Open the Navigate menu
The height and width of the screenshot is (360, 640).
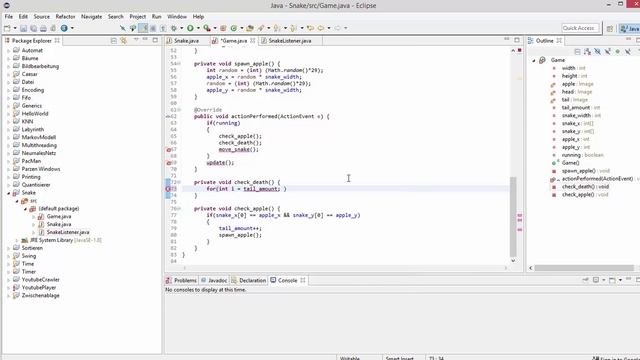click(91, 17)
